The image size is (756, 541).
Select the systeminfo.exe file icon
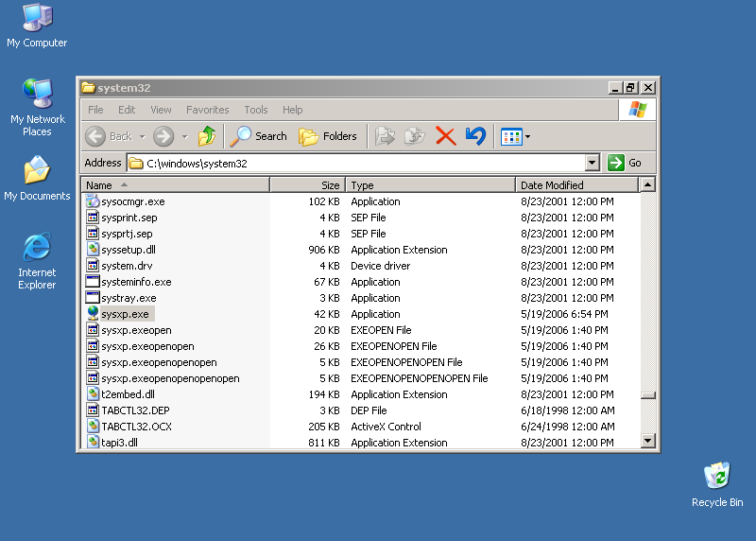coord(93,281)
